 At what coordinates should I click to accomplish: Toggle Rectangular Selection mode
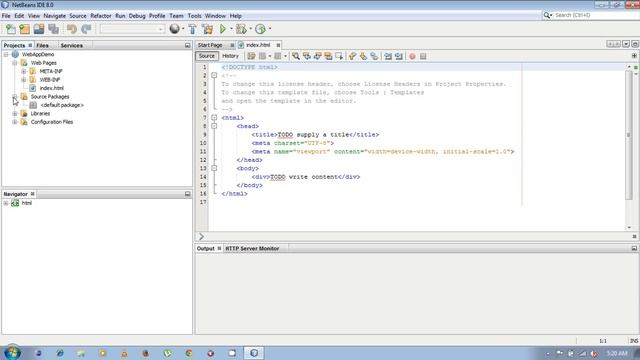coord(339,56)
